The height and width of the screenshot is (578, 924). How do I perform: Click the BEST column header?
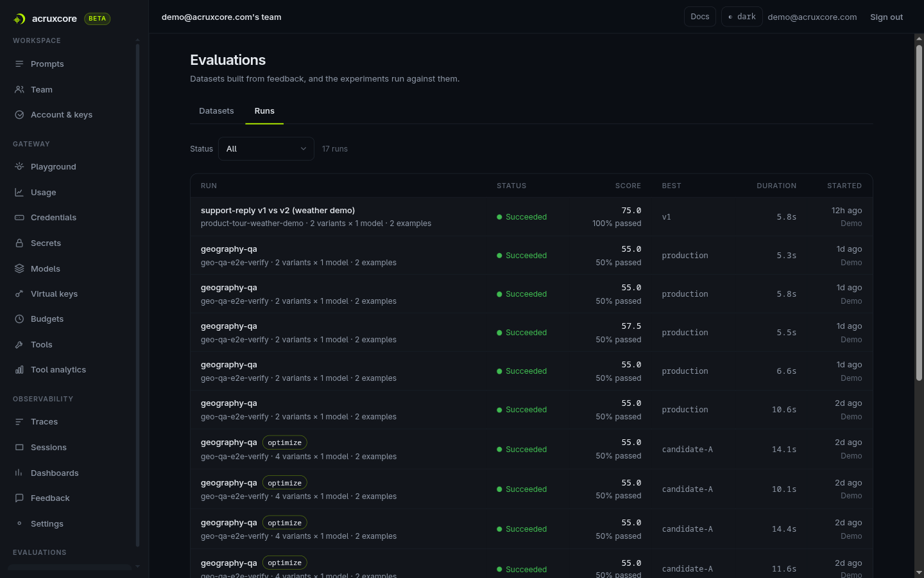tap(672, 186)
